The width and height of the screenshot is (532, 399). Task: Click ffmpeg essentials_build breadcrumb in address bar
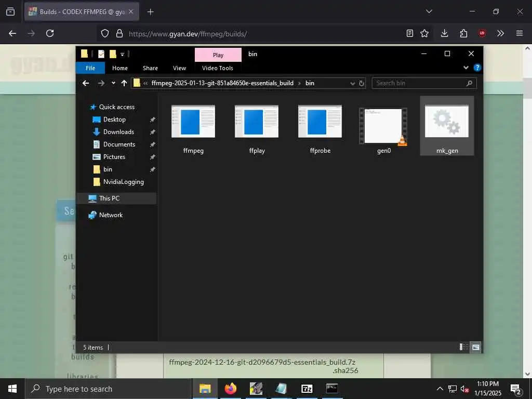222,83
